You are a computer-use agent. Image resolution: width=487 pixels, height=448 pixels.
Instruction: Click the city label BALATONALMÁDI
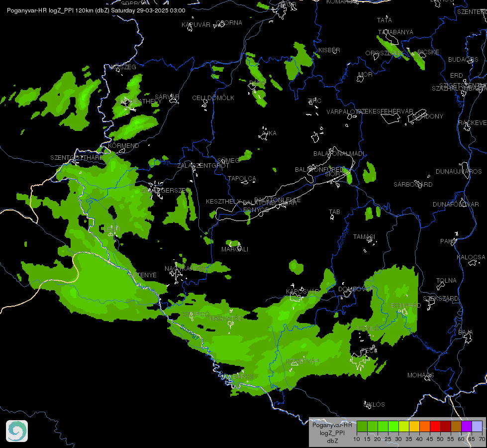coord(339,154)
